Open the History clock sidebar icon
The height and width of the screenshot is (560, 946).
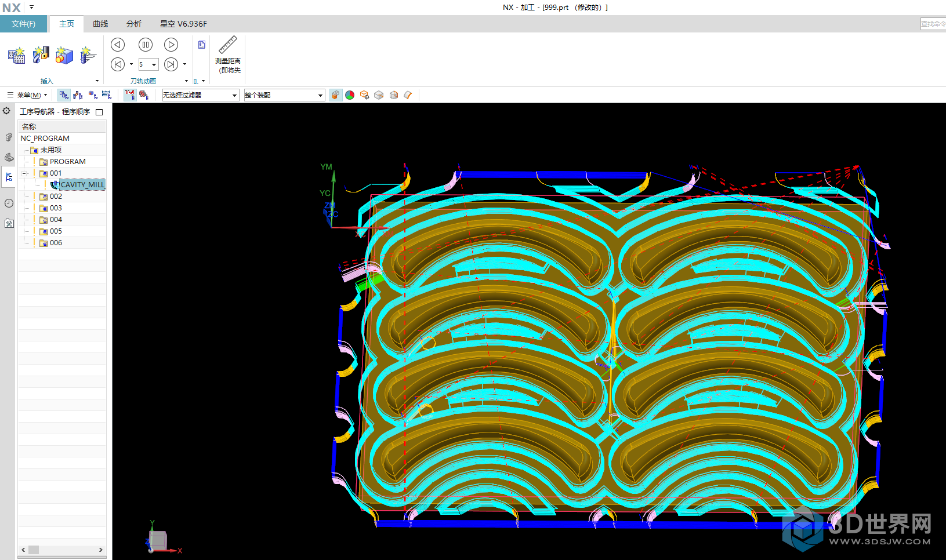[x=9, y=203]
